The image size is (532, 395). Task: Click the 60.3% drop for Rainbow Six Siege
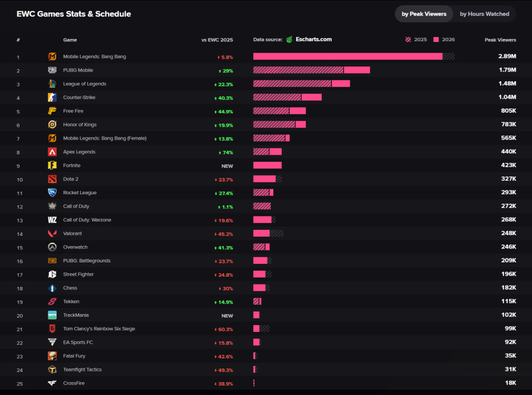tap(224, 329)
